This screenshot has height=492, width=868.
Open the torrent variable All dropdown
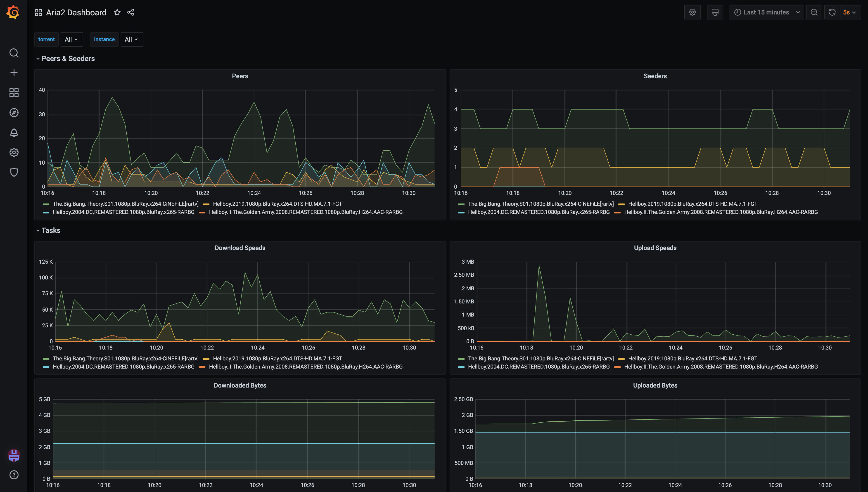71,40
